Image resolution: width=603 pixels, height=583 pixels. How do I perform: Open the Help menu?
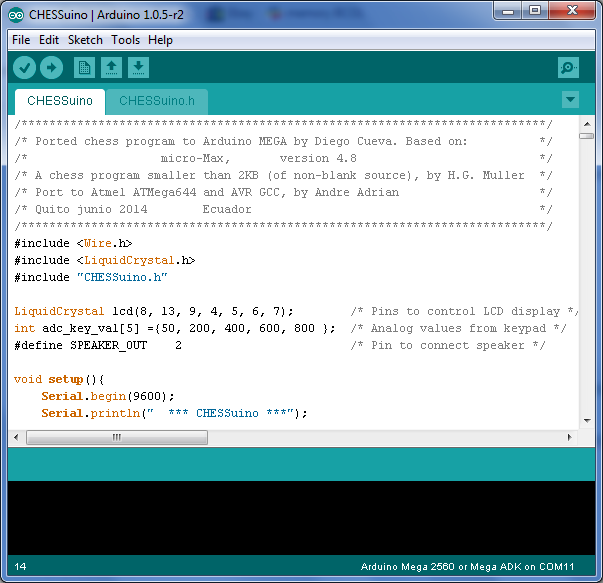[160, 40]
